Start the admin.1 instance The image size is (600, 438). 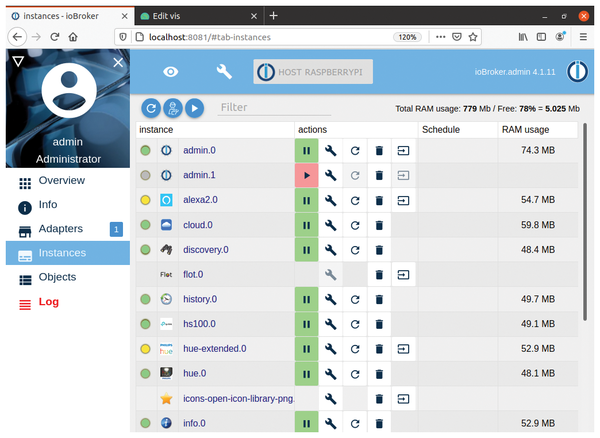306,176
